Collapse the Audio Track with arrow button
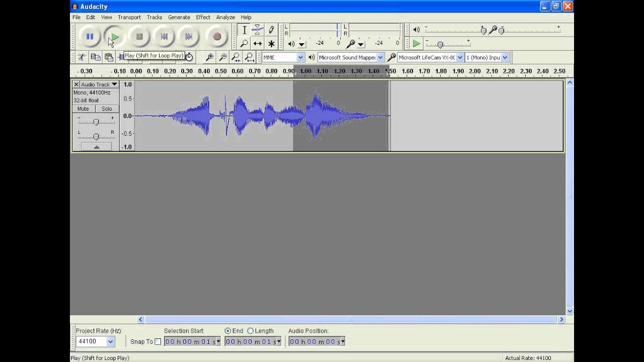 click(96, 147)
